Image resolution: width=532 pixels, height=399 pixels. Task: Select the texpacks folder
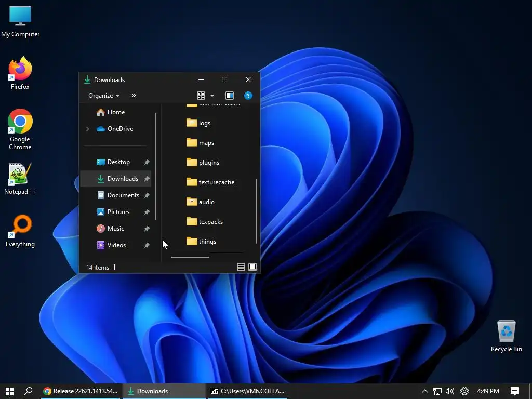click(x=205, y=221)
